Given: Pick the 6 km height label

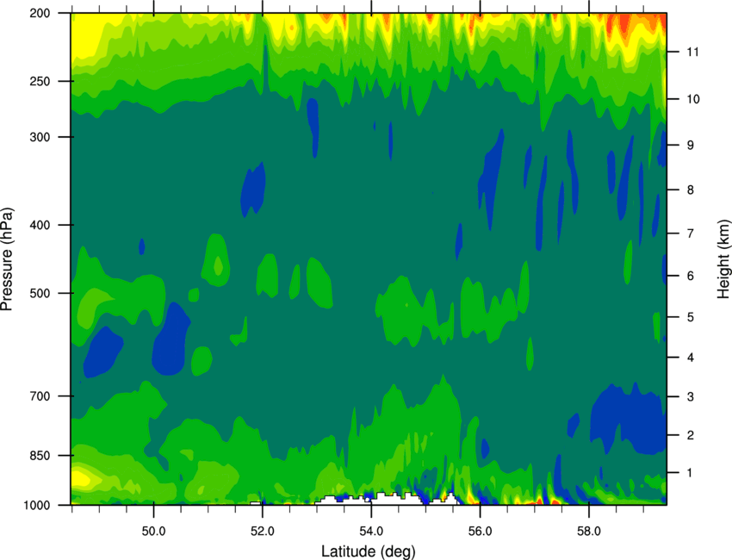Looking at the screenshot, I should point(690,276).
